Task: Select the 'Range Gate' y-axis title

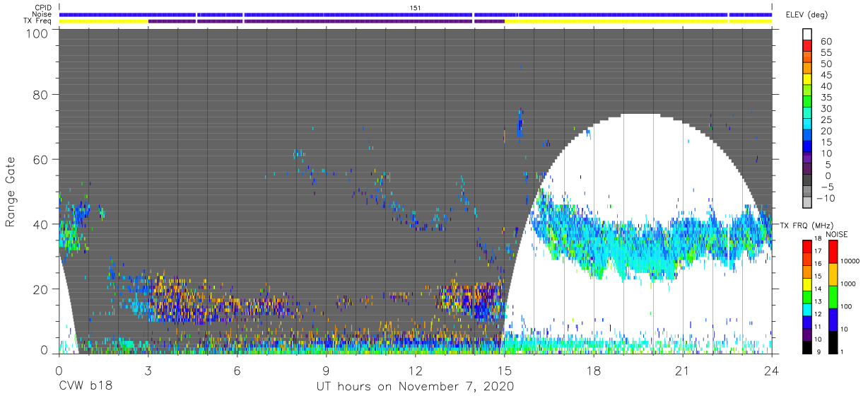Action: click(x=11, y=191)
